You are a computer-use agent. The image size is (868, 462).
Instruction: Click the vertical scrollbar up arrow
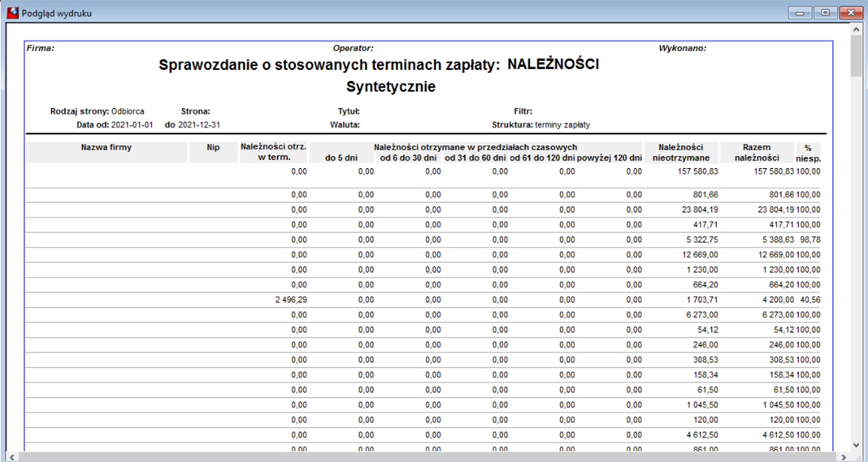855,30
